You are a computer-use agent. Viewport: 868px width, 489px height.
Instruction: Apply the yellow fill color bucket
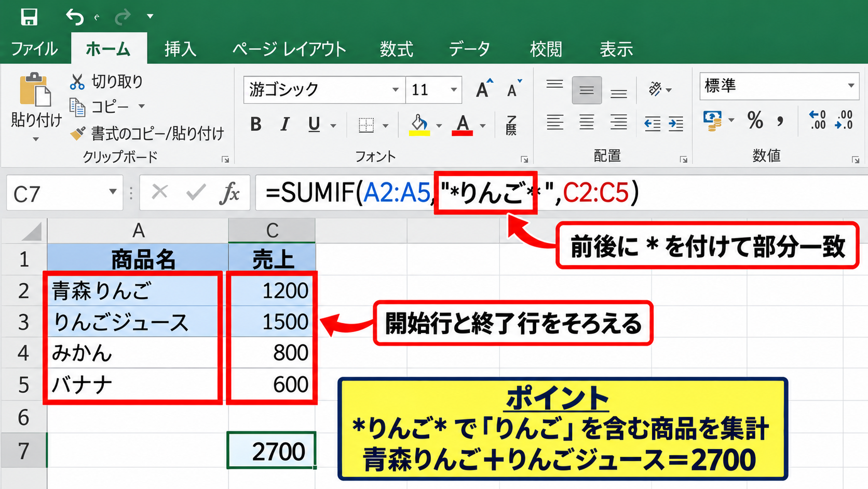[419, 125]
